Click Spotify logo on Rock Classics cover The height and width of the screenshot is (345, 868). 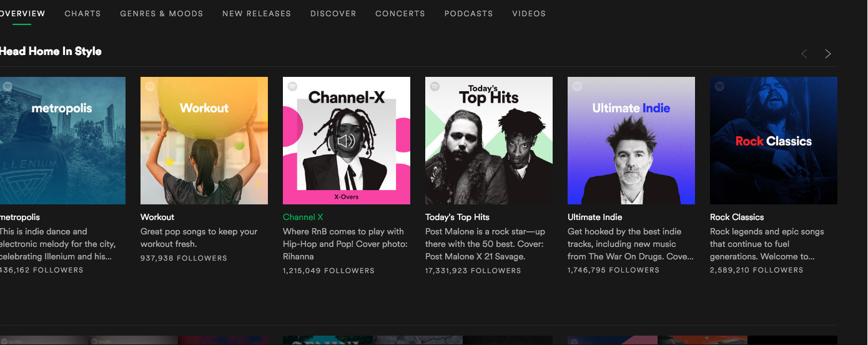pyautogui.click(x=720, y=87)
